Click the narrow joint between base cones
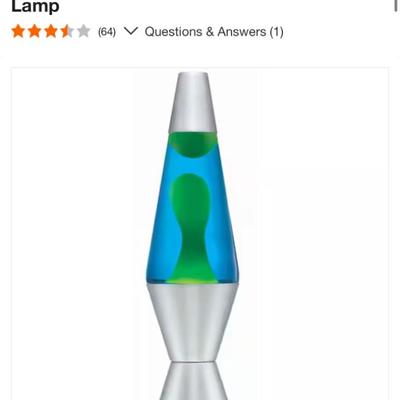The height and width of the screenshot is (400, 400). (x=193, y=361)
